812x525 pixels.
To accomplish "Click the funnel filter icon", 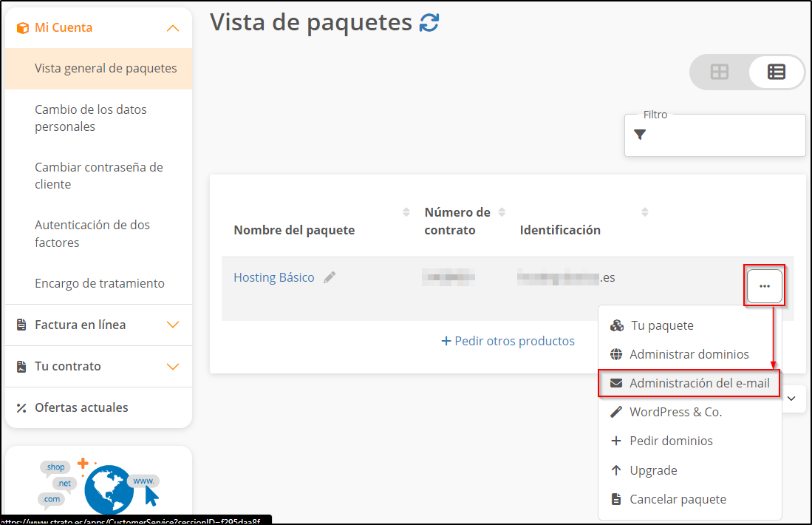I will (x=640, y=135).
